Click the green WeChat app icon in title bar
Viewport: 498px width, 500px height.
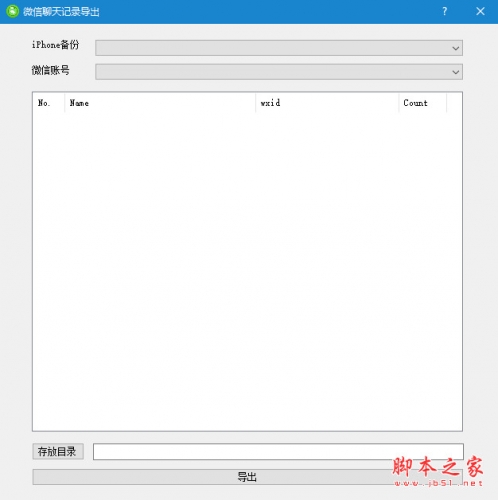(12, 12)
